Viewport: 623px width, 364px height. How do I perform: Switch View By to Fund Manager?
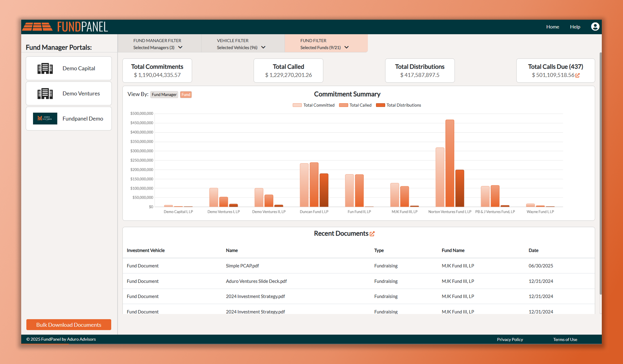coord(164,94)
